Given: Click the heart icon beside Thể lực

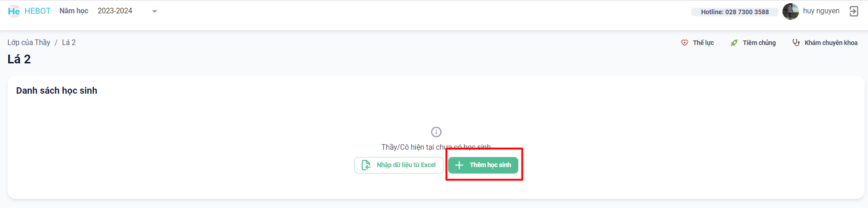Looking at the screenshot, I should pyautogui.click(x=685, y=43).
